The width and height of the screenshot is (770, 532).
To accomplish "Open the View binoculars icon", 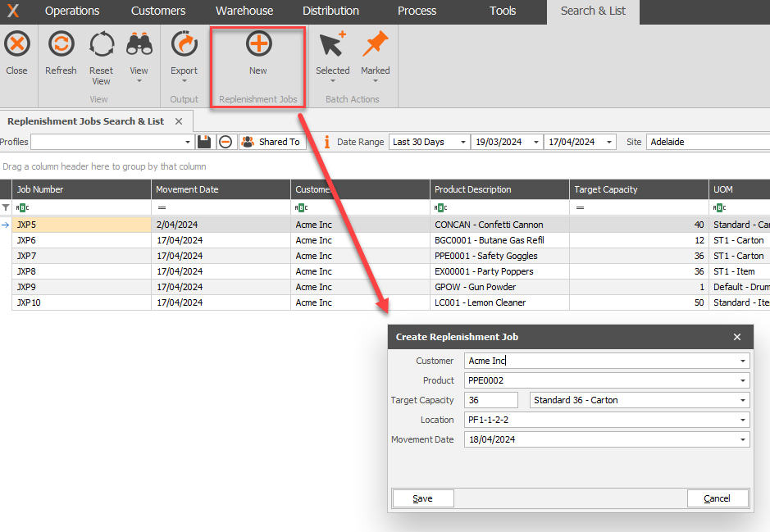I will tap(139, 44).
